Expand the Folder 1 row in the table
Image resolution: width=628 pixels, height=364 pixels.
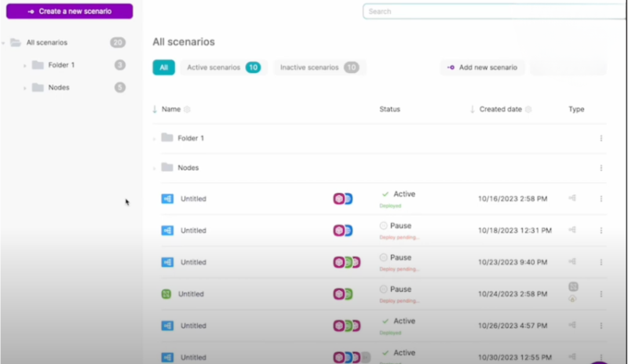(x=154, y=139)
